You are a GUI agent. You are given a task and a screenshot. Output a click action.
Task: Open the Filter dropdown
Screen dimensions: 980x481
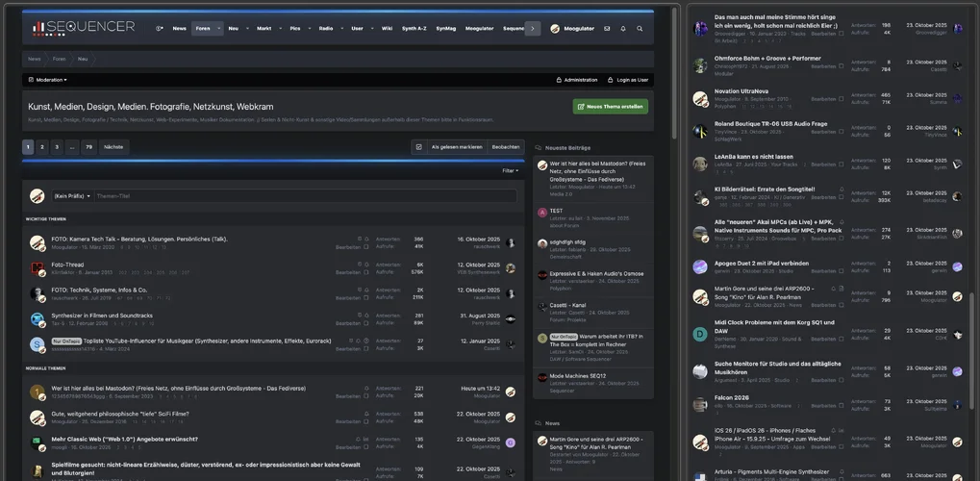click(x=510, y=171)
